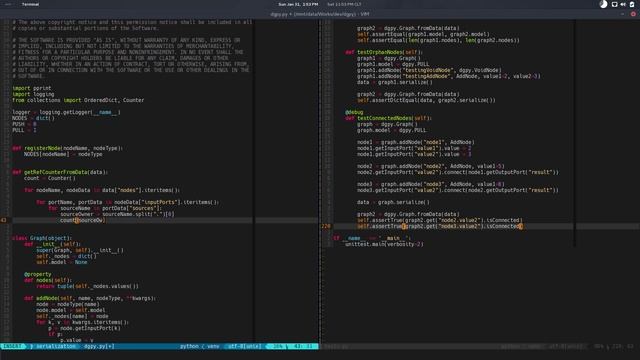Click the '@property' decorator line

pos(38,274)
